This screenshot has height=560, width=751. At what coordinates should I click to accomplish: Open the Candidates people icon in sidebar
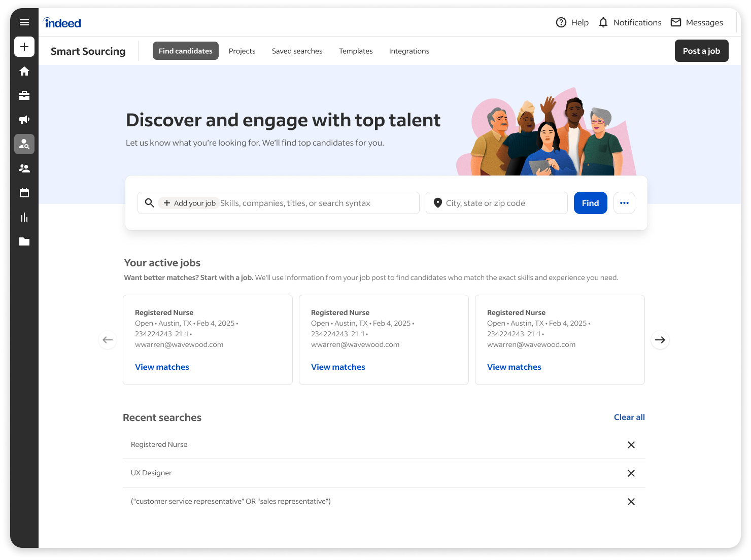pyautogui.click(x=24, y=168)
